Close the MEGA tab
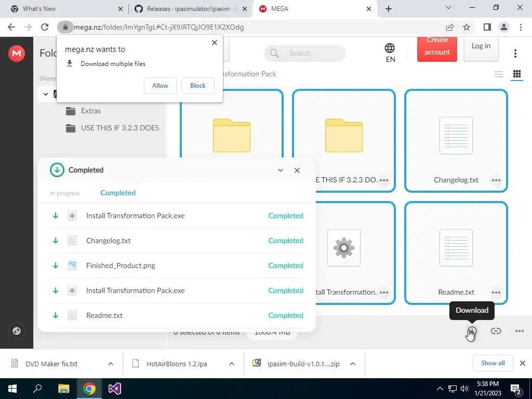 pos(369,9)
